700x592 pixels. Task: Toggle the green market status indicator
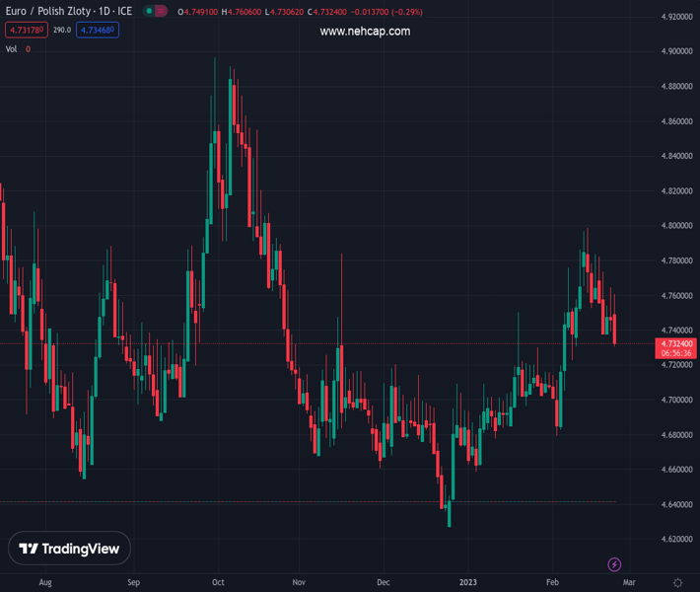point(149,12)
